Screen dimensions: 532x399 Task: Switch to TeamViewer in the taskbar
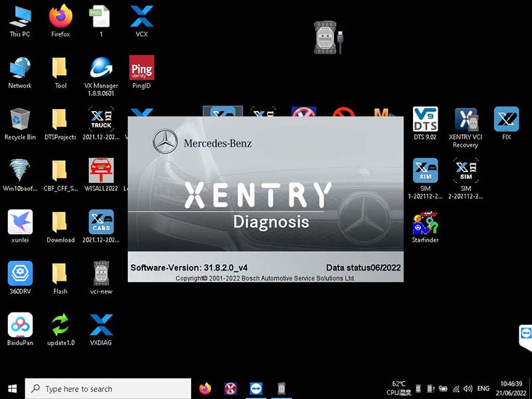pos(256,388)
